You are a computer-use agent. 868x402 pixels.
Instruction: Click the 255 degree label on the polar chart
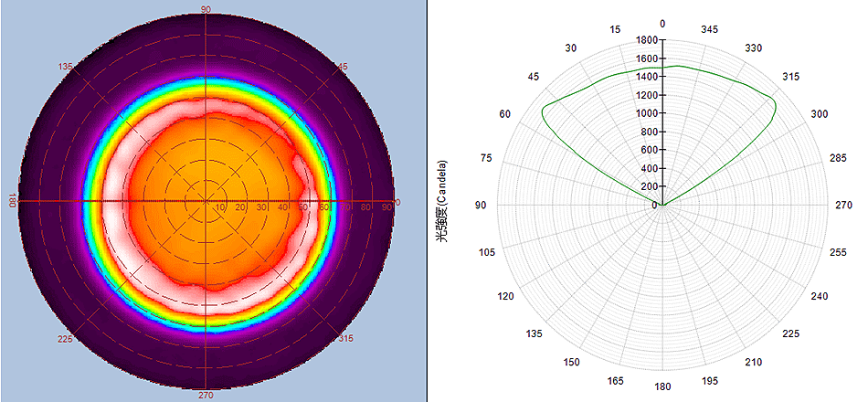(x=838, y=252)
